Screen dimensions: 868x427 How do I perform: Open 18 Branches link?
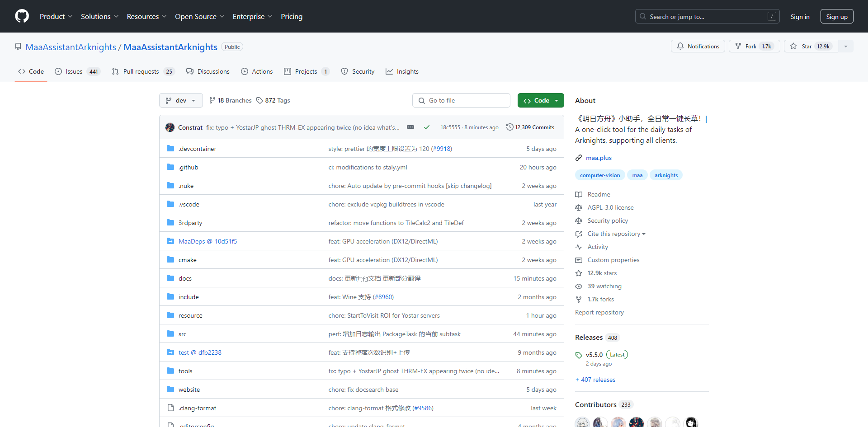[231, 100]
